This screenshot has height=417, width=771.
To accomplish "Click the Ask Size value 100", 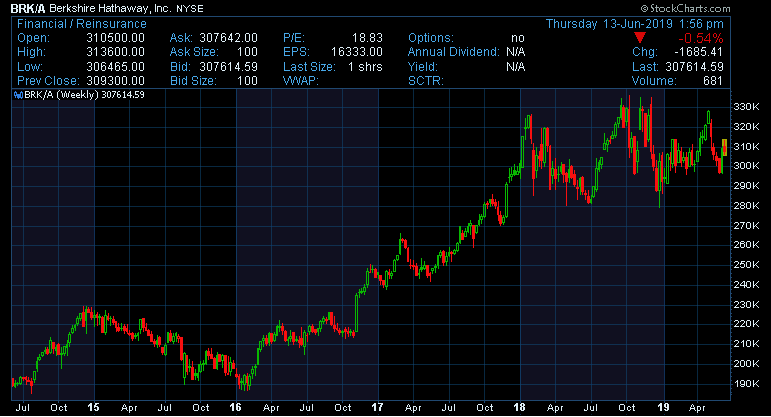I will click(247, 52).
